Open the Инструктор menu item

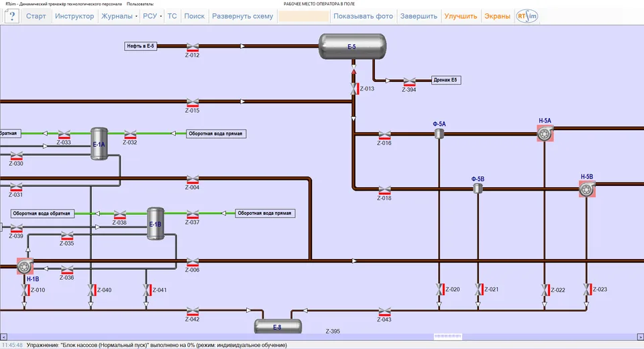point(74,16)
